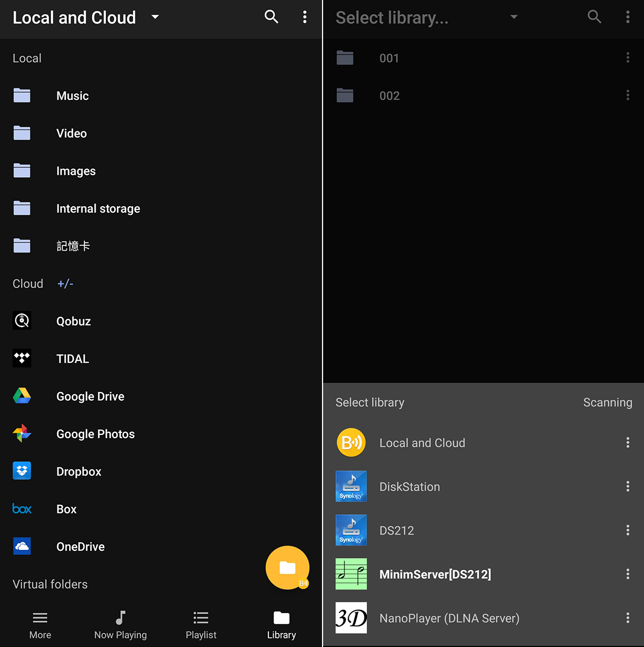The image size is (644, 647).
Task: Tap the yellow folder floating action button
Action: point(288,568)
